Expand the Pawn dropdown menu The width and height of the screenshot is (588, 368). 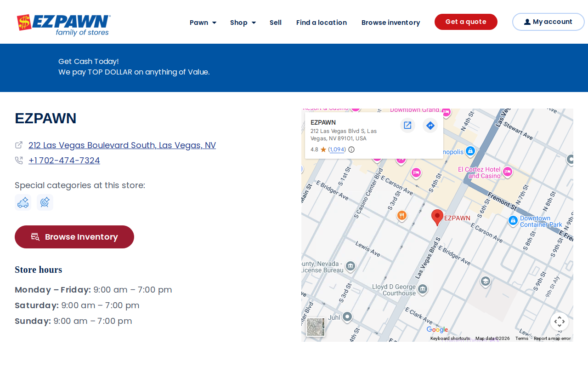click(x=203, y=23)
